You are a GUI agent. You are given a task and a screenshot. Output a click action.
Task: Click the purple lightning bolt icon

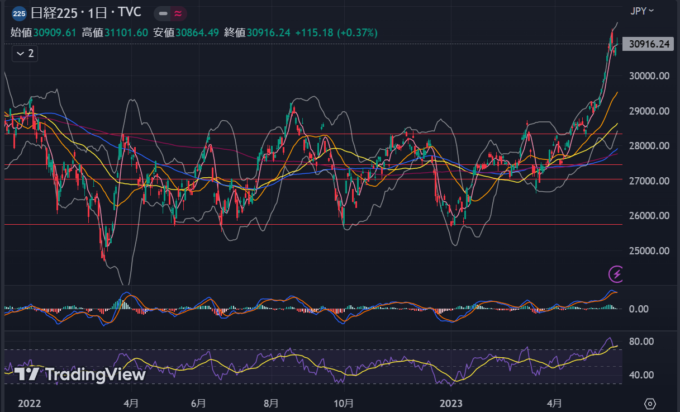[x=617, y=273]
